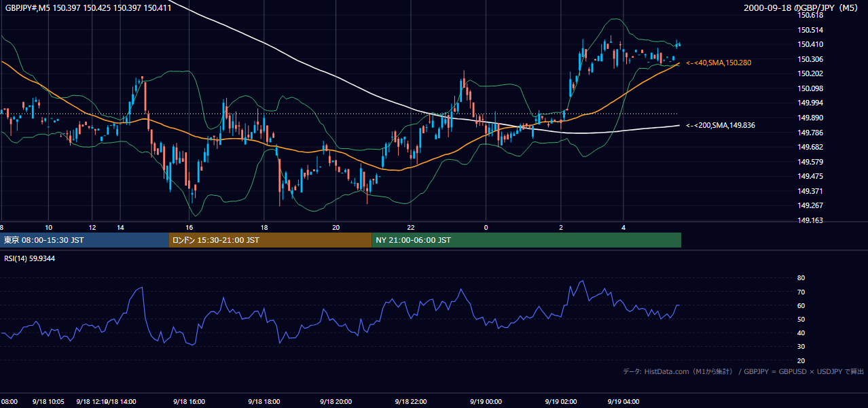Click price axis value 149.682
The height and width of the screenshot is (408, 868).
(810, 147)
